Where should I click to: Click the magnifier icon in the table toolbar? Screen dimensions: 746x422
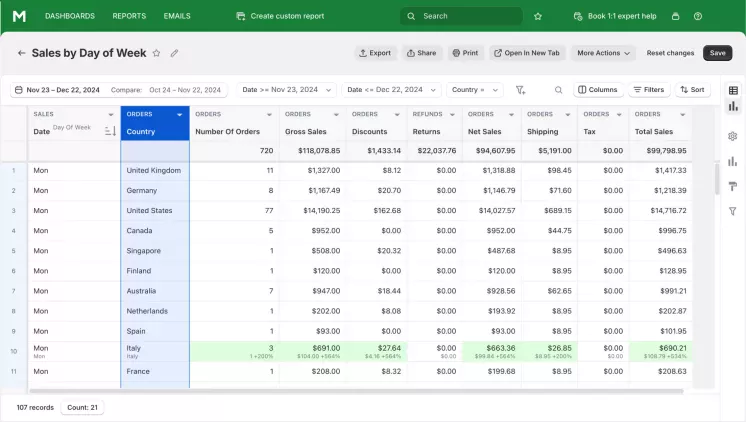558,90
